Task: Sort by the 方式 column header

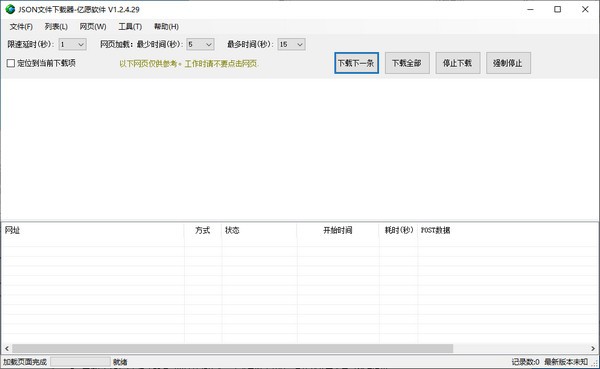Action: tap(203, 230)
